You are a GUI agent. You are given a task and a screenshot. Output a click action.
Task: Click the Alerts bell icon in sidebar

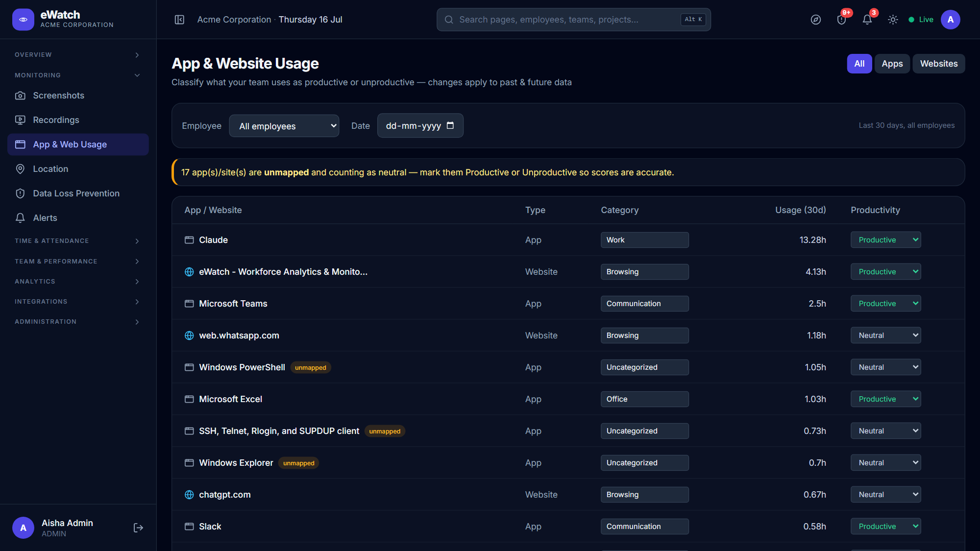pyautogui.click(x=20, y=218)
